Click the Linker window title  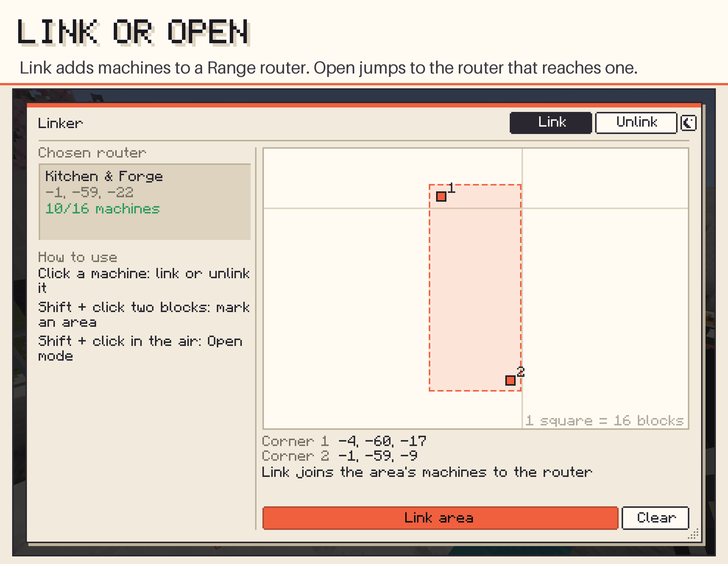(60, 123)
